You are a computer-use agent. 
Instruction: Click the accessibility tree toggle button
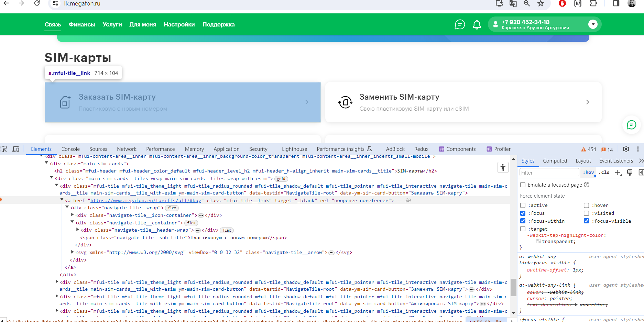point(503,167)
